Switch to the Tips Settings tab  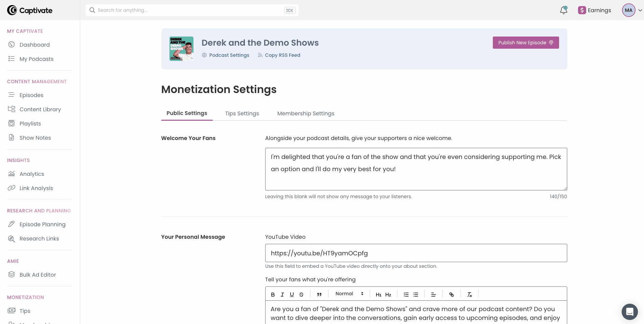tap(242, 114)
